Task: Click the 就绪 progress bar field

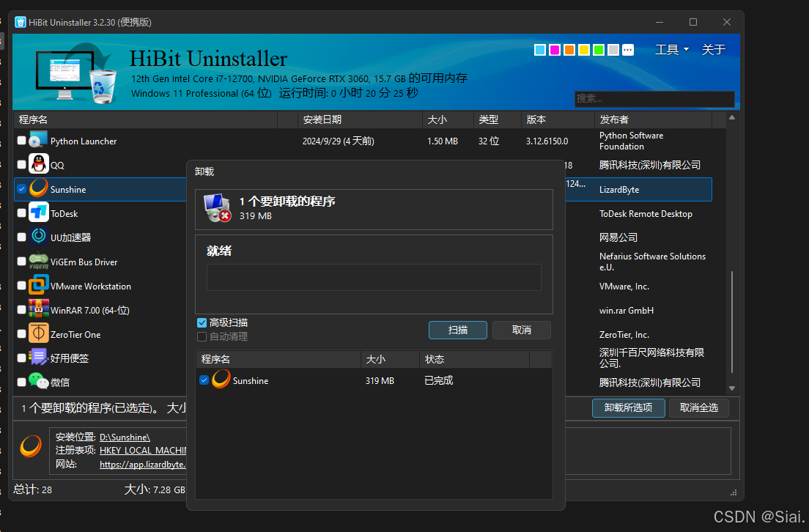Action: [374, 277]
